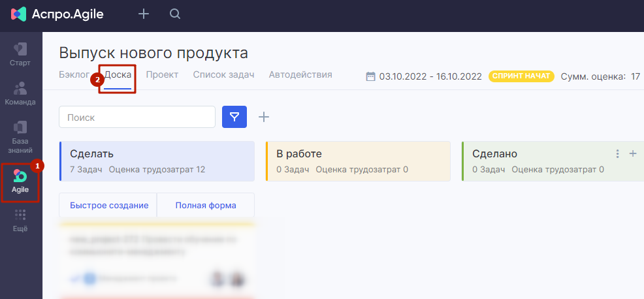Click the blue filter funnel button
644x299 pixels.
(234, 117)
